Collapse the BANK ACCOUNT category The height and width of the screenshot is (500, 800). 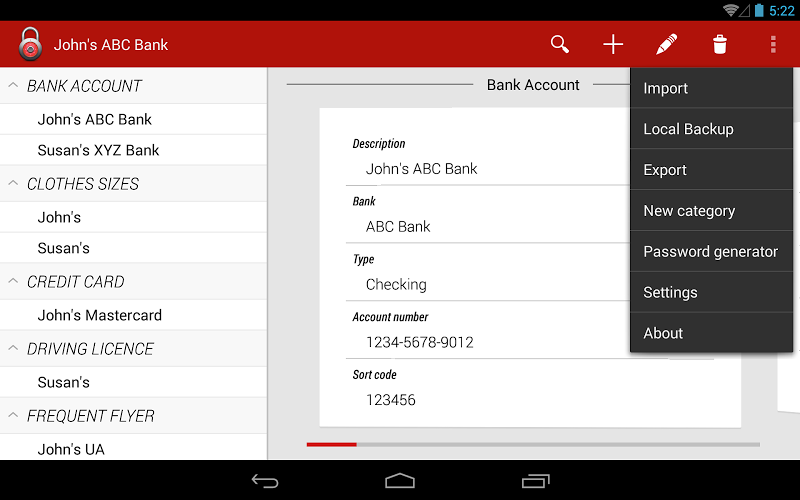tap(13, 85)
